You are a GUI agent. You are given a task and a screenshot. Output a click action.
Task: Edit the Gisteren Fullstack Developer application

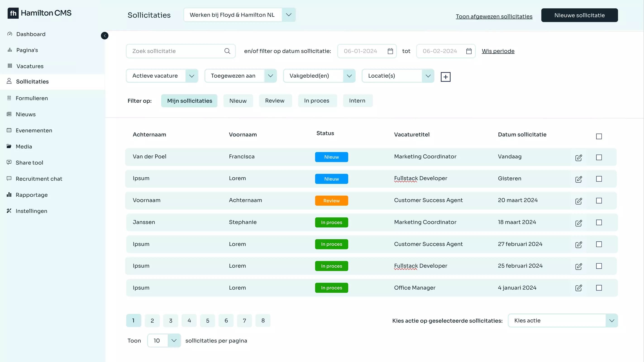pos(579,179)
